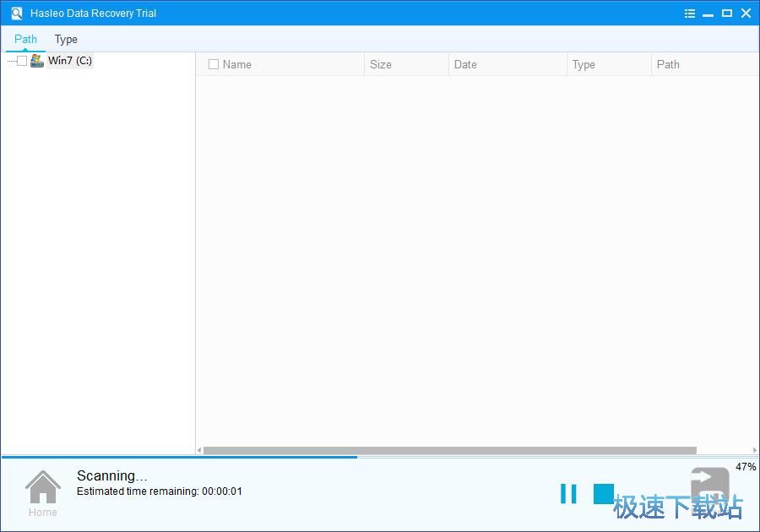Click the scan progress bar
This screenshot has height=532, width=760.
point(179,458)
